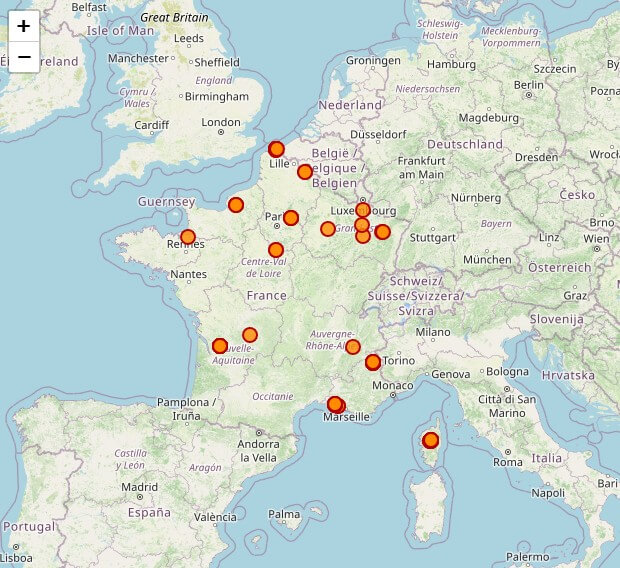Select the marker left of the Grand Est label
The height and width of the screenshot is (568, 620).
[x=328, y=229]
